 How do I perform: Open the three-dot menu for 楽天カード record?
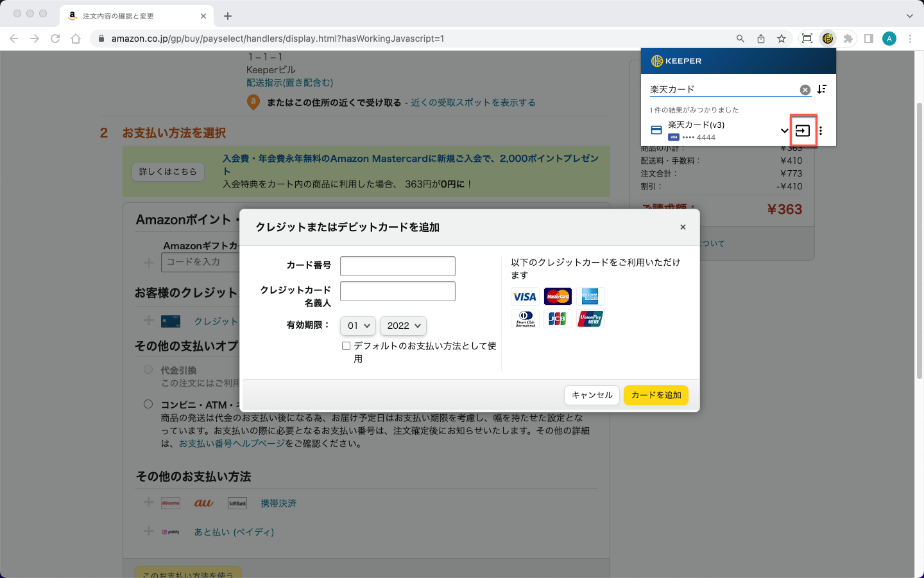821,130
